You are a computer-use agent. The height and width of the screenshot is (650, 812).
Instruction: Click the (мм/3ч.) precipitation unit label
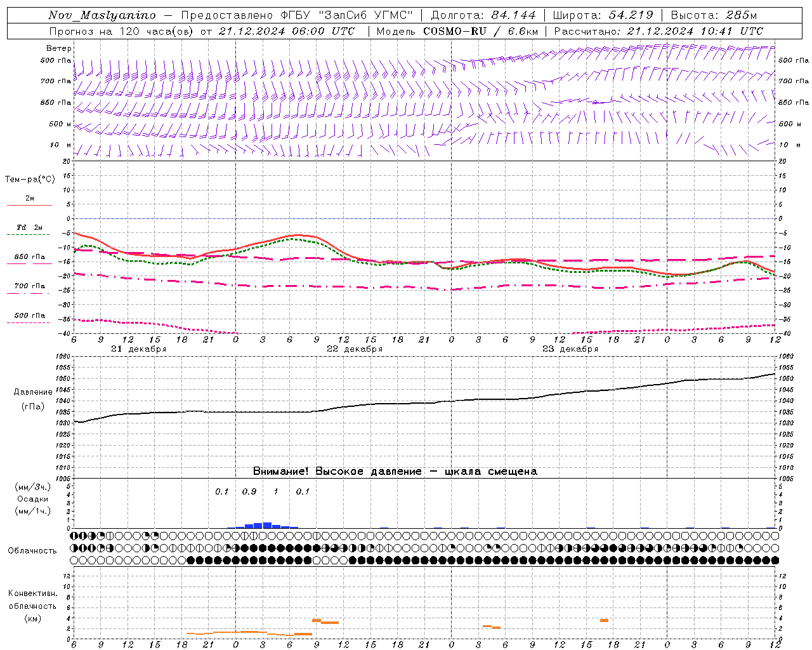coord(33,487)
